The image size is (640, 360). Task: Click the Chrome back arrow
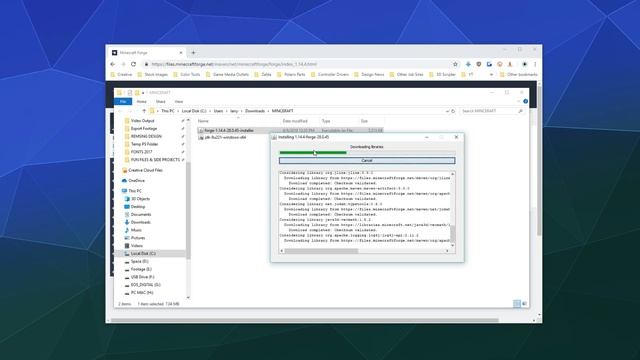pyautogui.click(x=113, y=64)
